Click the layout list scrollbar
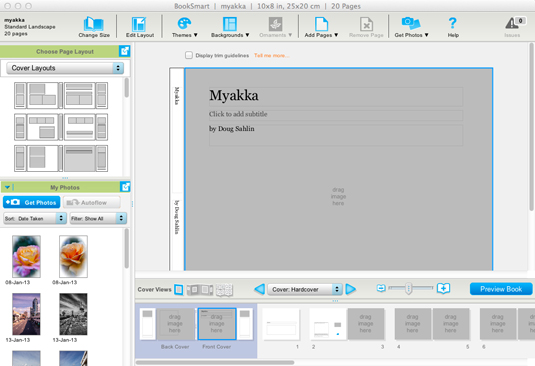The image size is (535, 366). point(127,88)
